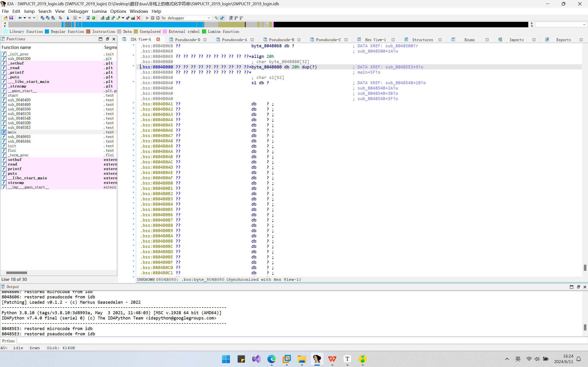Open Microsoft Edge from the taskbar
This screenshot has height=367, width=588.
(271, 359)
